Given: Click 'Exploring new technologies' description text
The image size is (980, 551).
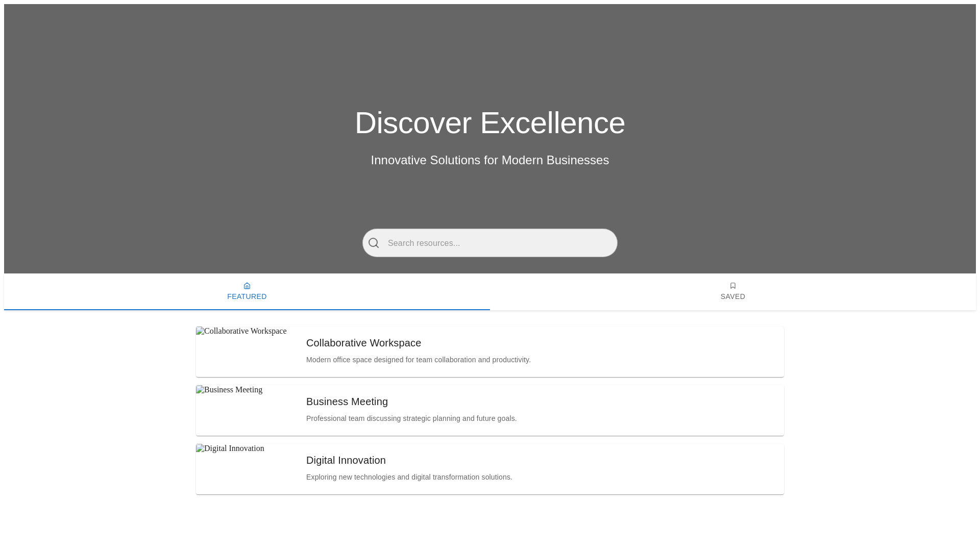Looking at the screenshot, I should coord(409,477).
